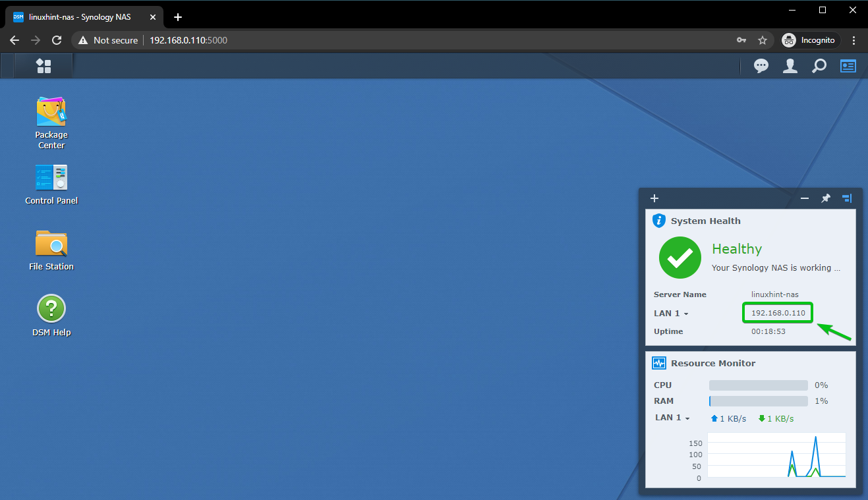Click the network traffic graph
Image resolution: width=868 pixels, height=500 pixels.
pos(776,455)
